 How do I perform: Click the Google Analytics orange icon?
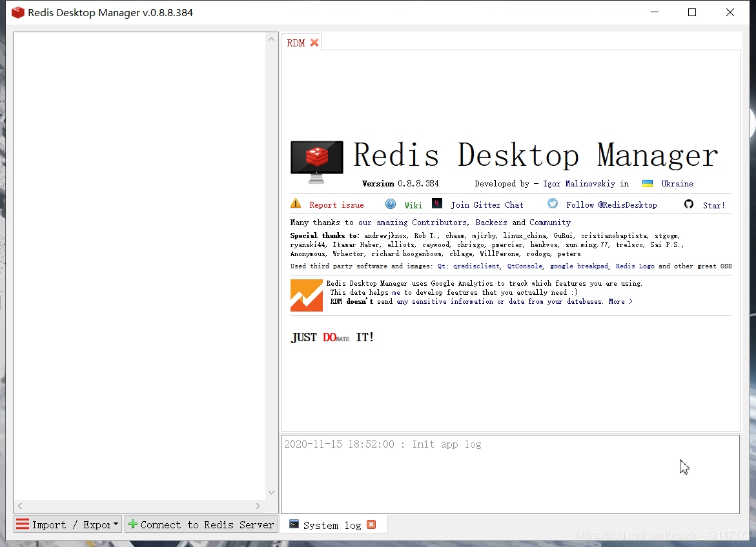pyautogui.click(x=307, y=295)
